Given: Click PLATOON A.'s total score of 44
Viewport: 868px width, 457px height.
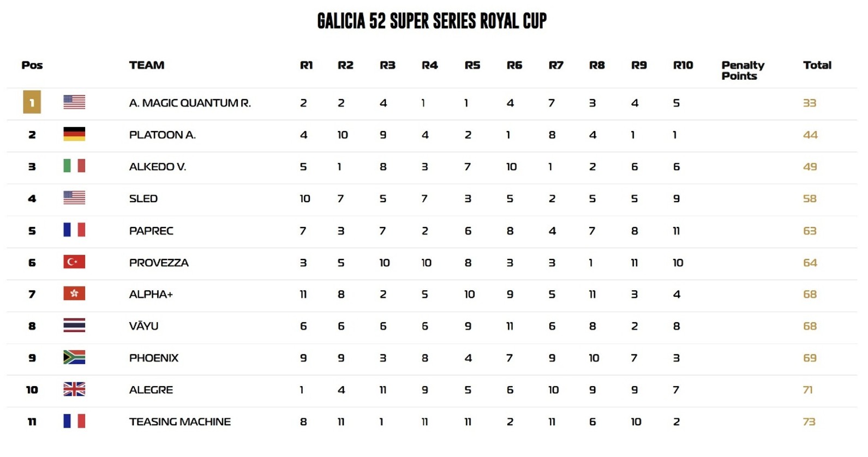Looking at the screenshot, I should click(x=810, y=135).
